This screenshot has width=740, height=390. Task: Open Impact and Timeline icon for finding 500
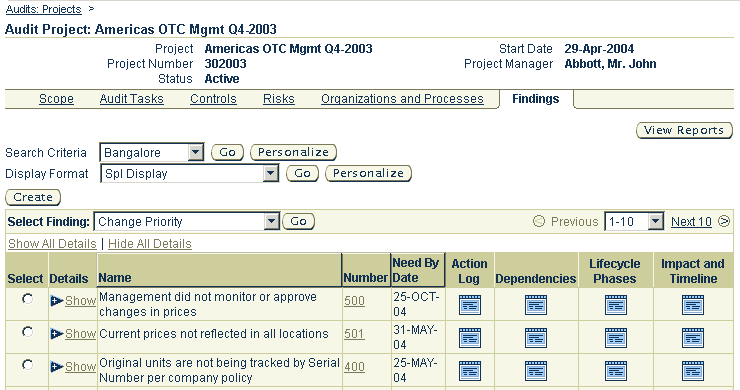[x=693, y=305]
